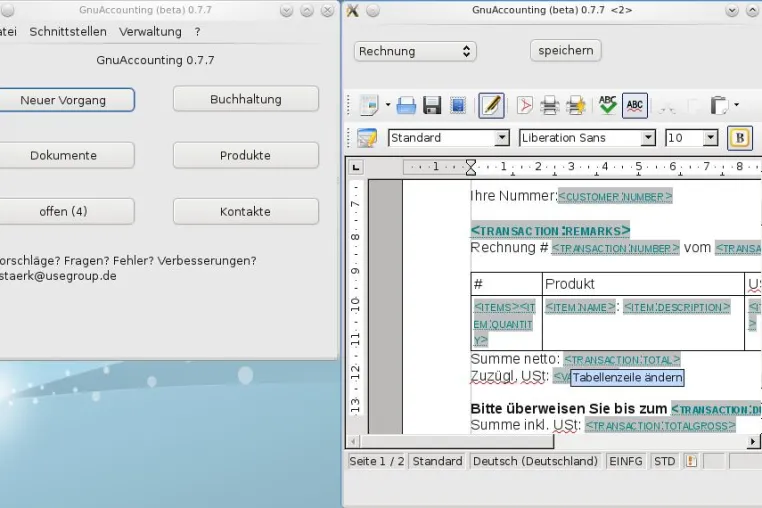762x508 pixels.
Task: Expand the Paste dropdown arrow
Action: tap(737, 105)
